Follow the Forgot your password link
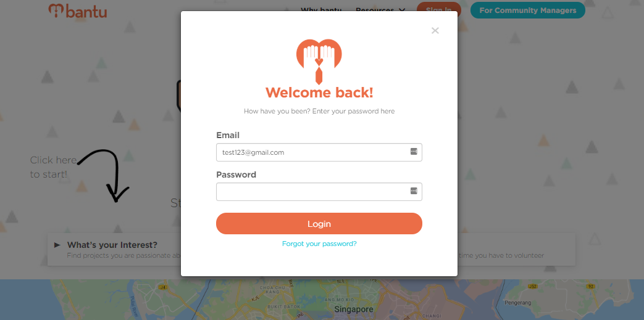Screen dimensions: 644x320 coord(319,244)
